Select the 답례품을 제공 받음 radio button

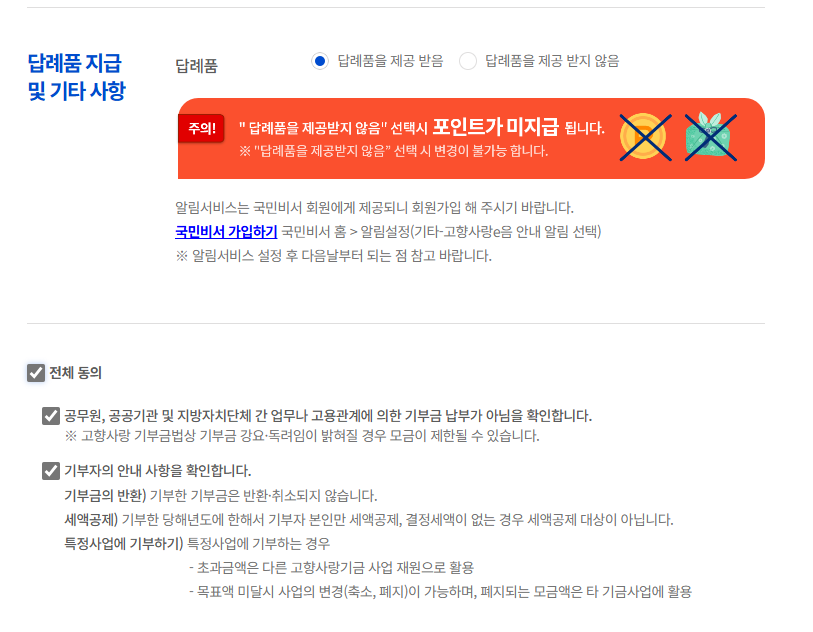[320, 61]
